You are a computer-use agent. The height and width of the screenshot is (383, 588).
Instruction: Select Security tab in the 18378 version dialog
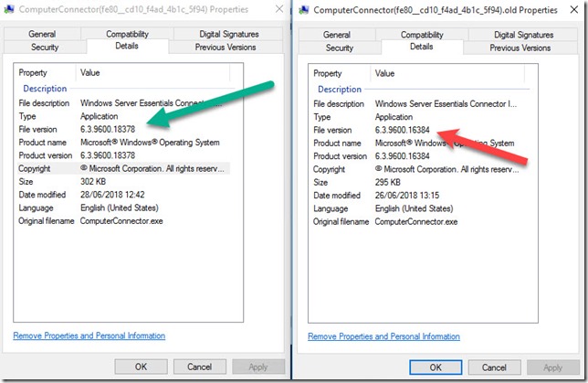[45, 48]
